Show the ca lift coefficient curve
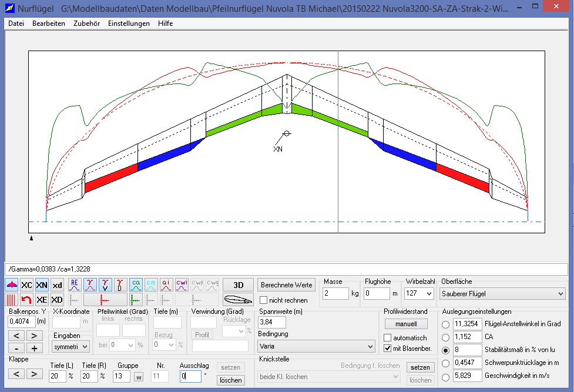574x392 pixels. 136,284
